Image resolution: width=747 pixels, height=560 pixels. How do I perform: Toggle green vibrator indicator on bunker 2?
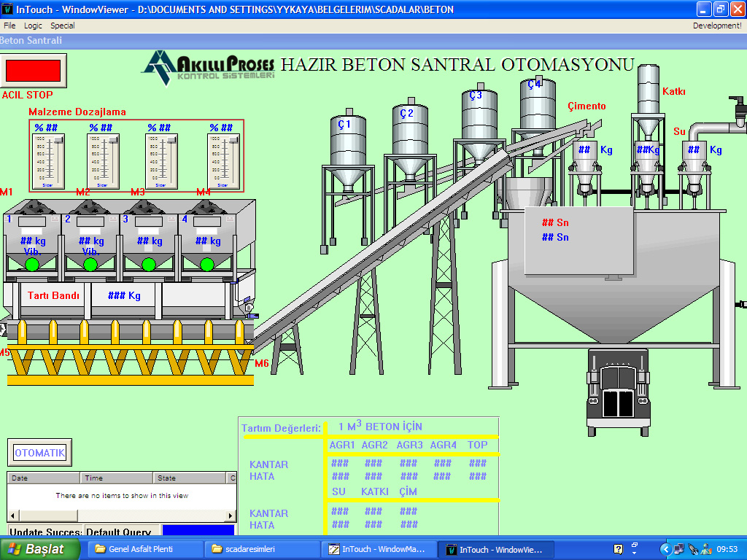pyautogui.click(x=90, y=264)
